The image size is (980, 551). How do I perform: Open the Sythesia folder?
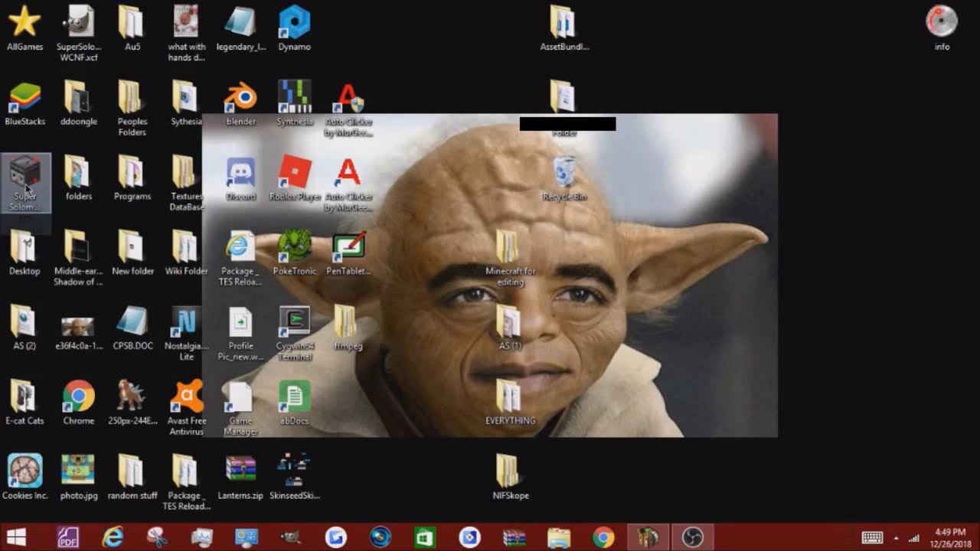coord(186,103)
